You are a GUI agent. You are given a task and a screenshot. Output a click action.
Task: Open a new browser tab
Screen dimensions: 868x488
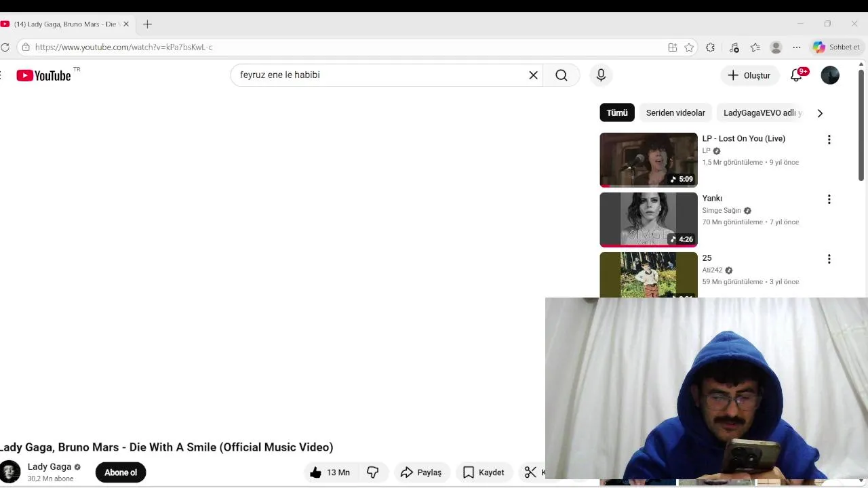(147, 24)
